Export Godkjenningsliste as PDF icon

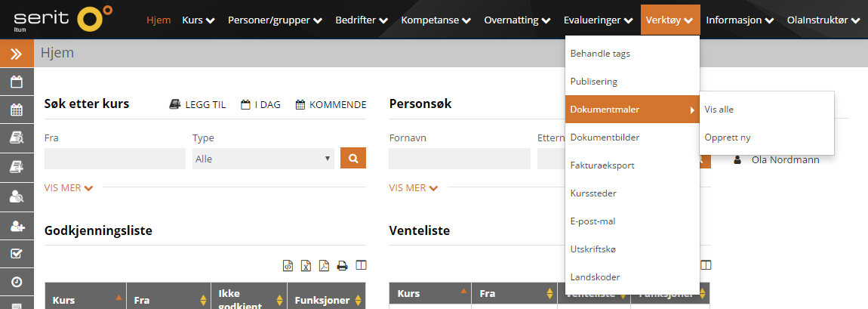[x=324, y=266]
